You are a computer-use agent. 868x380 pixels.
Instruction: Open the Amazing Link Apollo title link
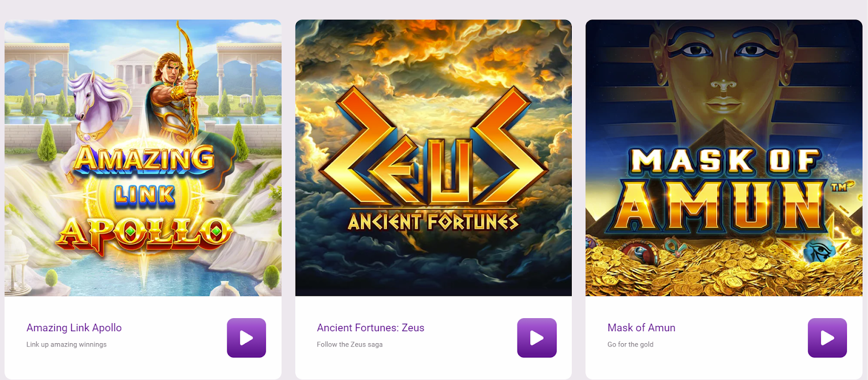[x=74, y=327]
